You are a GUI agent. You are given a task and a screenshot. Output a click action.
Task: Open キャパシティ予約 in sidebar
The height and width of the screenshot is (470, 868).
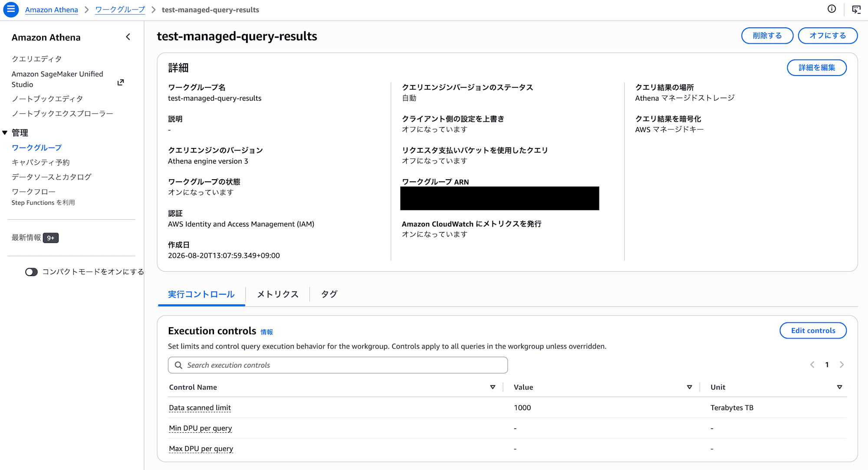click(x=41, y=163)
